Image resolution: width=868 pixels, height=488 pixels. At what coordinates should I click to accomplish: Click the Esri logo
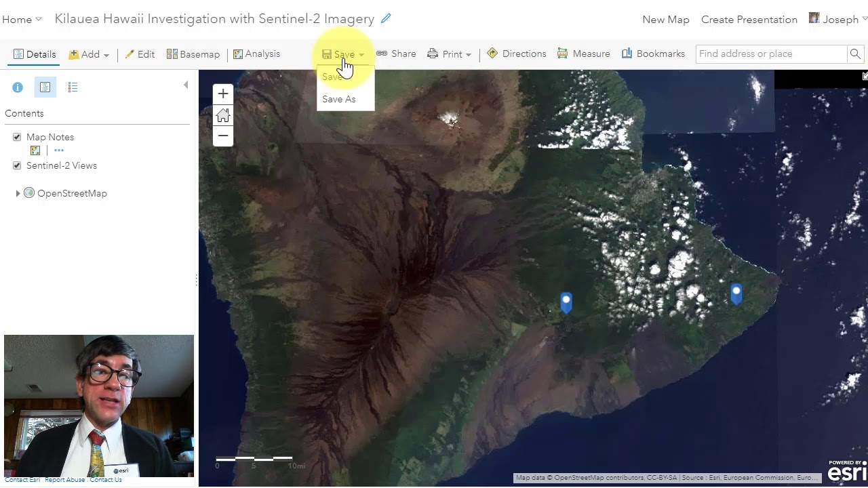point(847,470)
